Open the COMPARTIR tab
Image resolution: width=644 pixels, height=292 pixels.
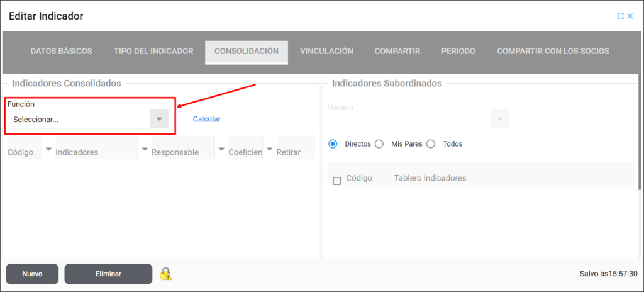tap(397, 52)
